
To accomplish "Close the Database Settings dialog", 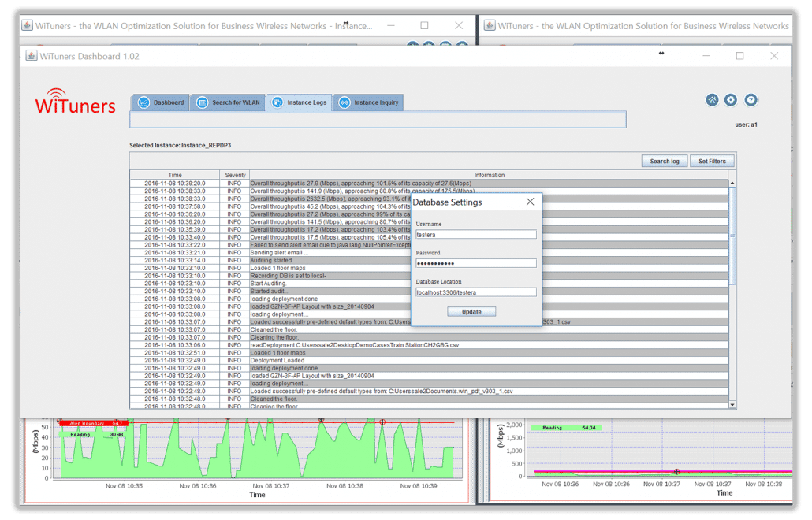I will pyautogui.click(x=530, y=202).
